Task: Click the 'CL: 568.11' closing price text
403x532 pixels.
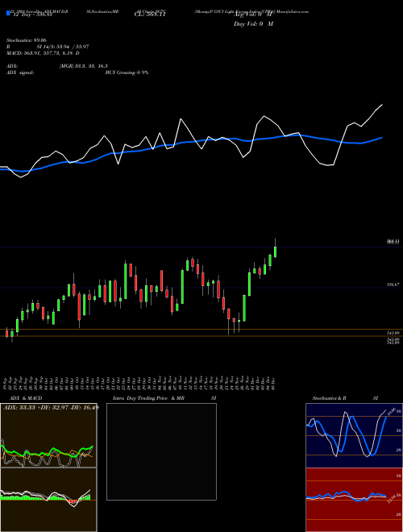Action: [x=149, y=15]
